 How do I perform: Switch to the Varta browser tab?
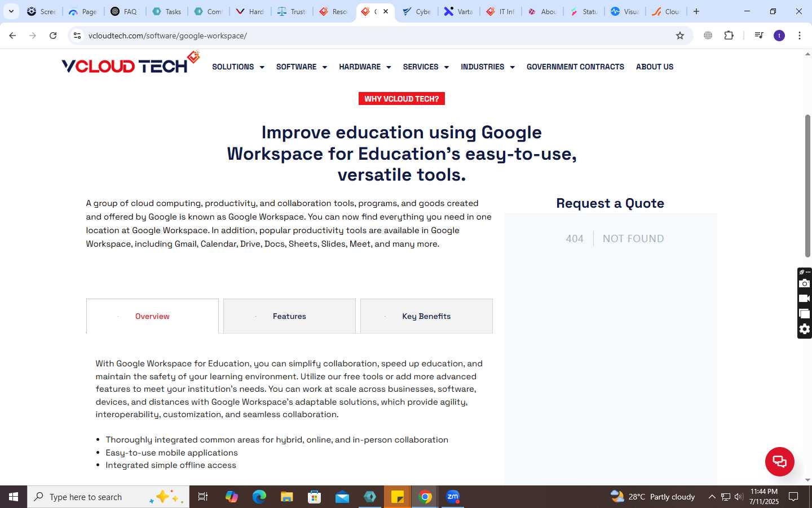[459, 11]
